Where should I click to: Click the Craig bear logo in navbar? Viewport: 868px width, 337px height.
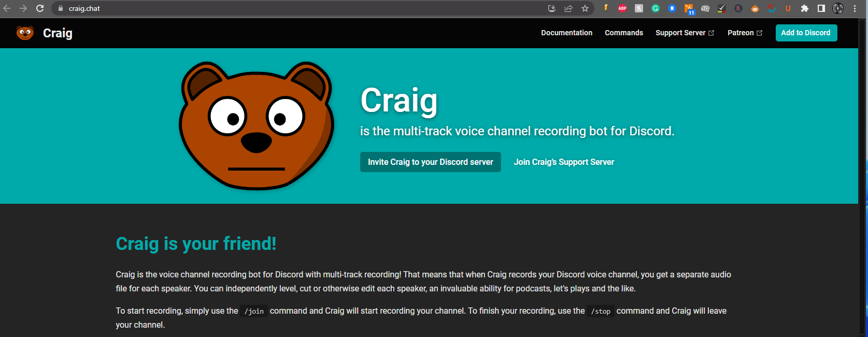pyautogui.click(x=25, y=33)
